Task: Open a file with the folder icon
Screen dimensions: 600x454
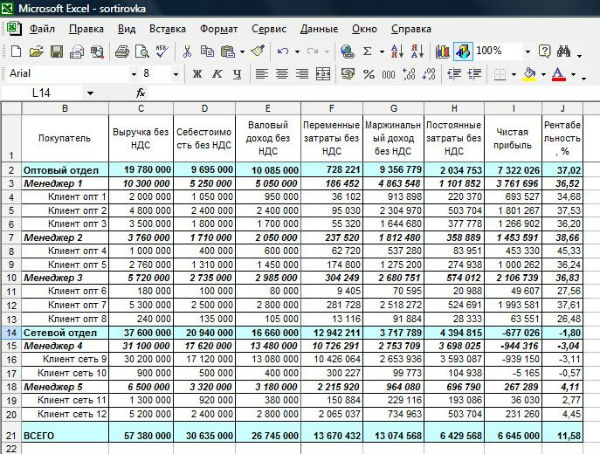Action: point(37,51)
